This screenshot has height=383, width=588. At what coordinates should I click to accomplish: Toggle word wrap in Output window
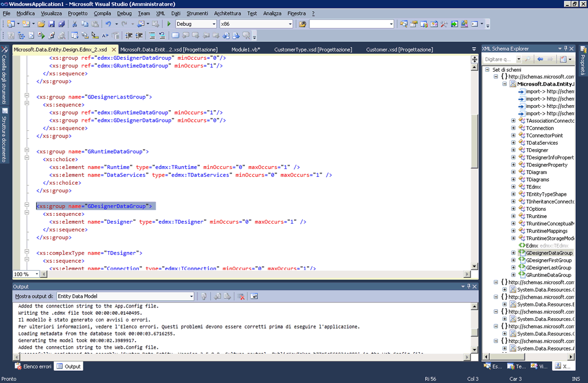pyautogui.click(x=254, y=296)
